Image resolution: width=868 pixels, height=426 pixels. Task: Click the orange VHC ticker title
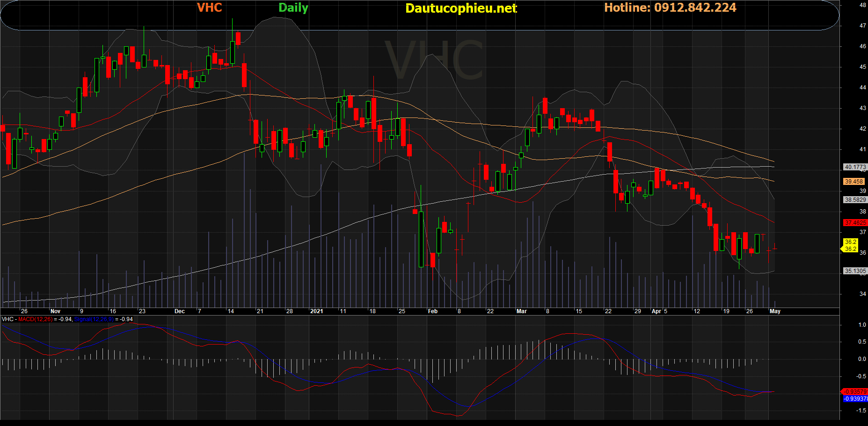(209, 8)
